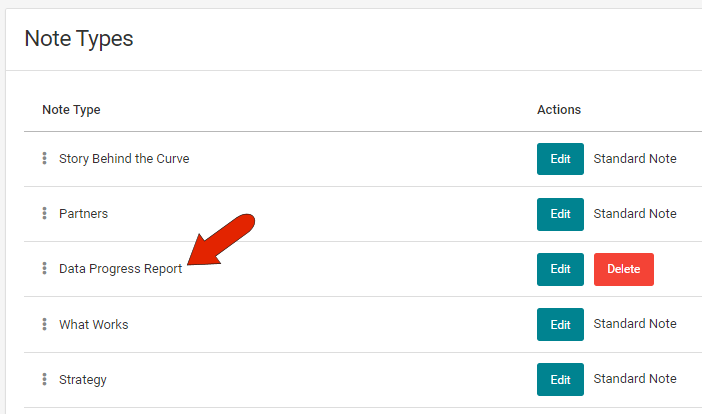Edit the Data Progress Report note type
Screen dimensions: 702x414
coord(560,269)
